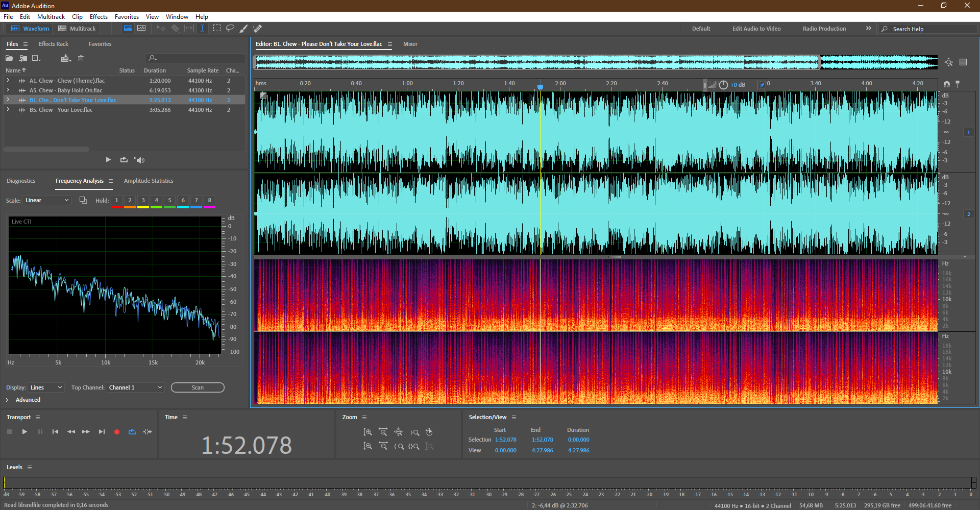Select the Lasso Selection tool
The width and height of the screenshot is (980, 510).
(230, 28)
